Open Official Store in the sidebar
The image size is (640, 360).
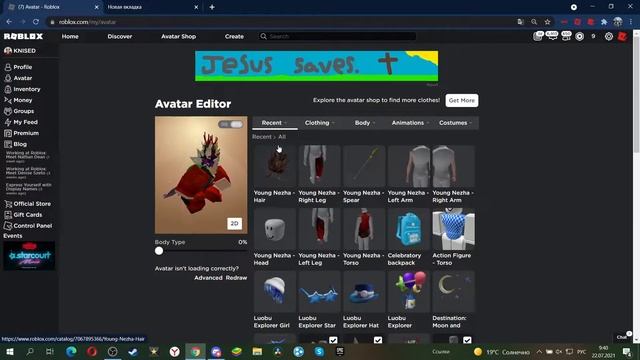27,204
